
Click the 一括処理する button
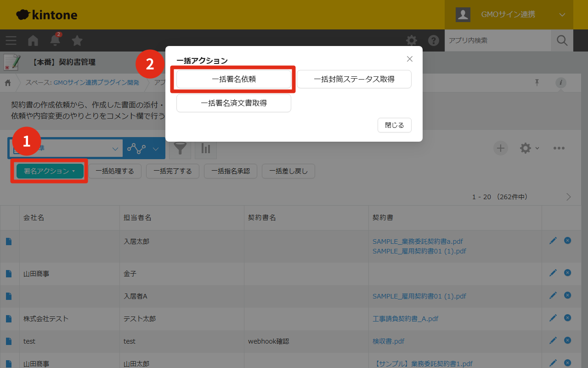point(115,171)
